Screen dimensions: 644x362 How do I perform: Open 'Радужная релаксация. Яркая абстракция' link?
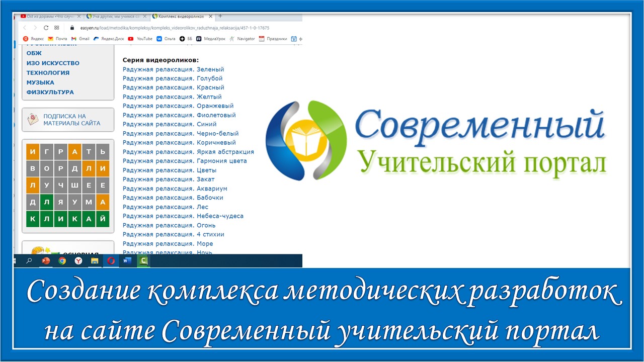coord(188,152)
